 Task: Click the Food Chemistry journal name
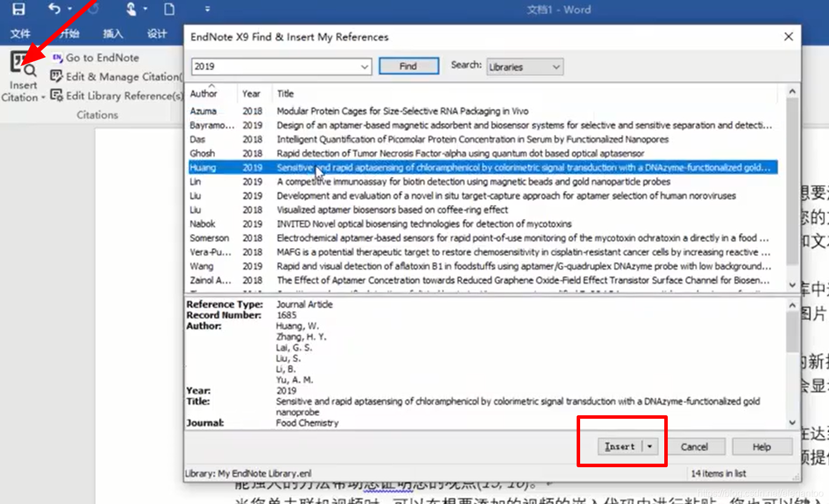(x=307, y=423)
